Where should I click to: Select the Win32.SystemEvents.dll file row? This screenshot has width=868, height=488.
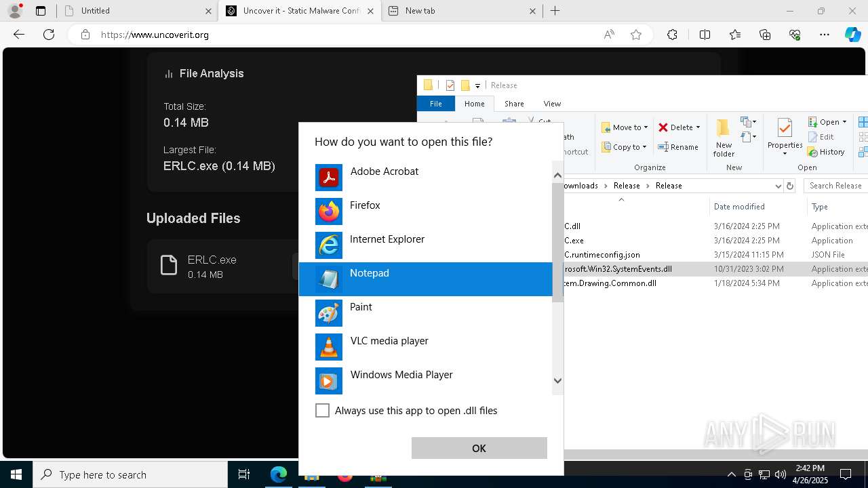click(x=715, y=269)
